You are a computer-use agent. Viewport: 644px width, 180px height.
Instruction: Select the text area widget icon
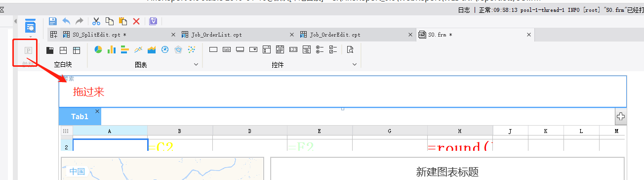coord(307,49)
